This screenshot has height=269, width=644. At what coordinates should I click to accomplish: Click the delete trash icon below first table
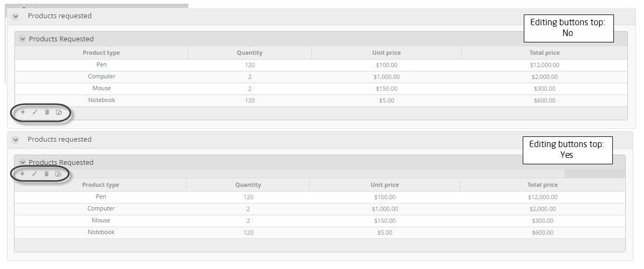click(47, 112)
